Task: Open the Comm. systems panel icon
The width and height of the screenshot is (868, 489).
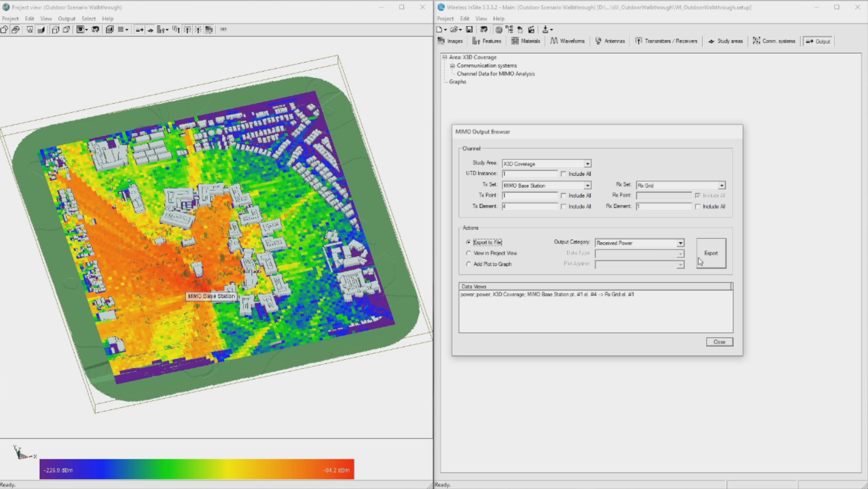Action: click(x=774, y=41)
